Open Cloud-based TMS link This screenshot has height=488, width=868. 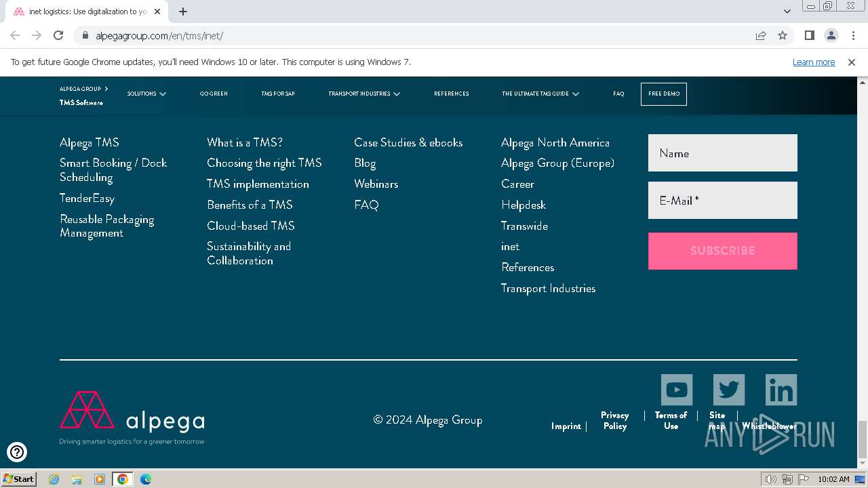coord(251,226)
